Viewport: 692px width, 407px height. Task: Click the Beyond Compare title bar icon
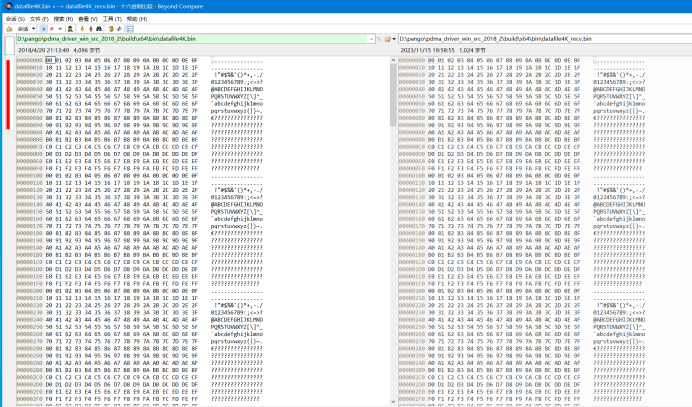7,6
